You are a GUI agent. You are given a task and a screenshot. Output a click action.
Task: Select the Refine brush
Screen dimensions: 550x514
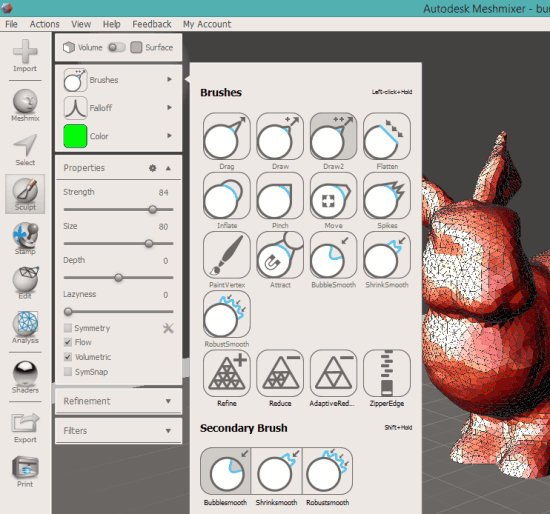coord(227,373)
